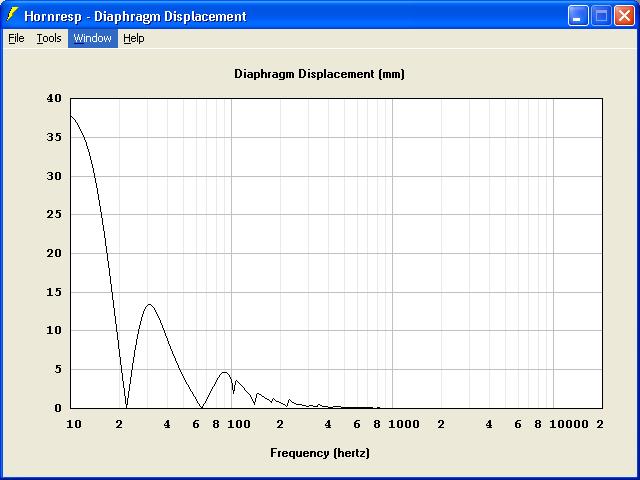Click the x-axis label 10000
Screen dimensions: 640x480
tap(569, 424)
